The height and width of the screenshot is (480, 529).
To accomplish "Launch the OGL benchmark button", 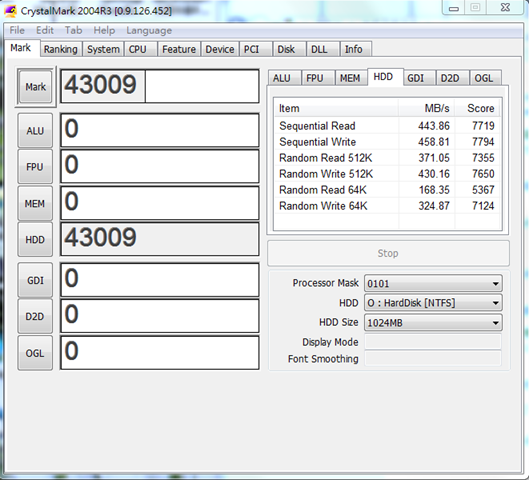I will pyautogui.click(x=35, y=353).
